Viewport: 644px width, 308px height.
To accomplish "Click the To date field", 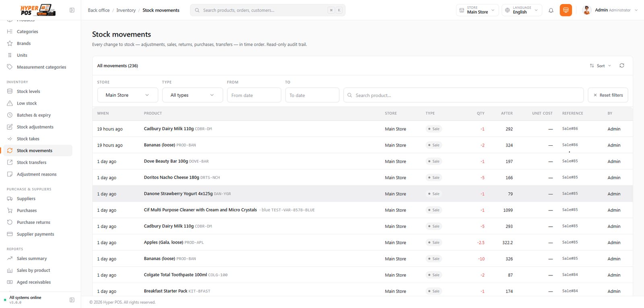I will (x=312, y=95).
